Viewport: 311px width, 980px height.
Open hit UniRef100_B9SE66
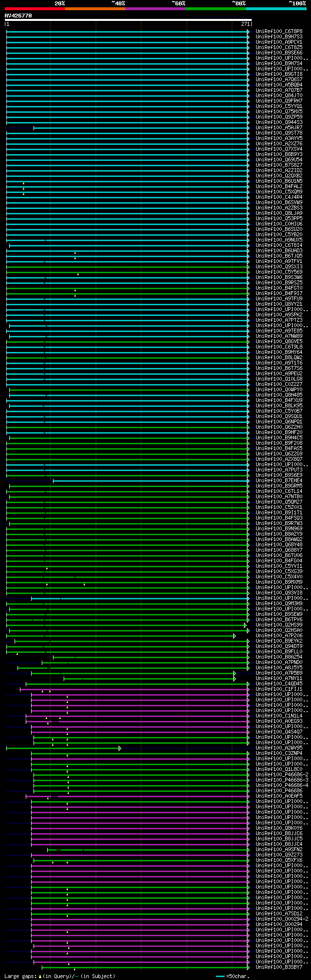point(279,52)
